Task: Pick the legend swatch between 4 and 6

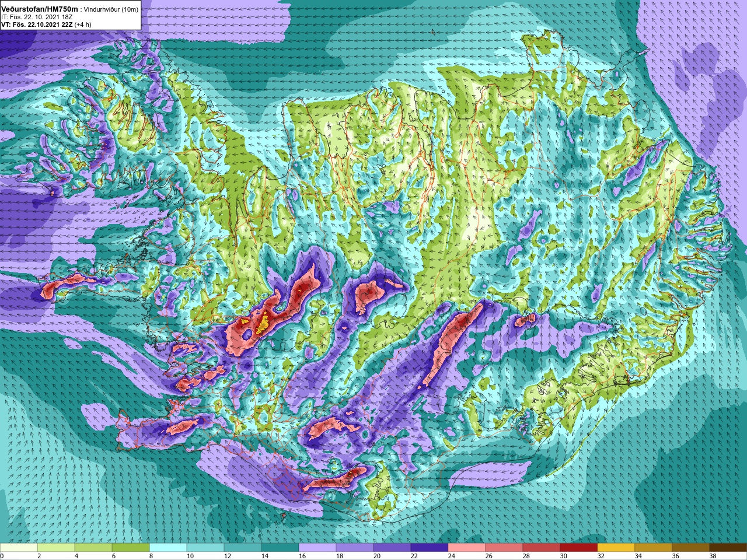Action: click(x=93, y=547)
